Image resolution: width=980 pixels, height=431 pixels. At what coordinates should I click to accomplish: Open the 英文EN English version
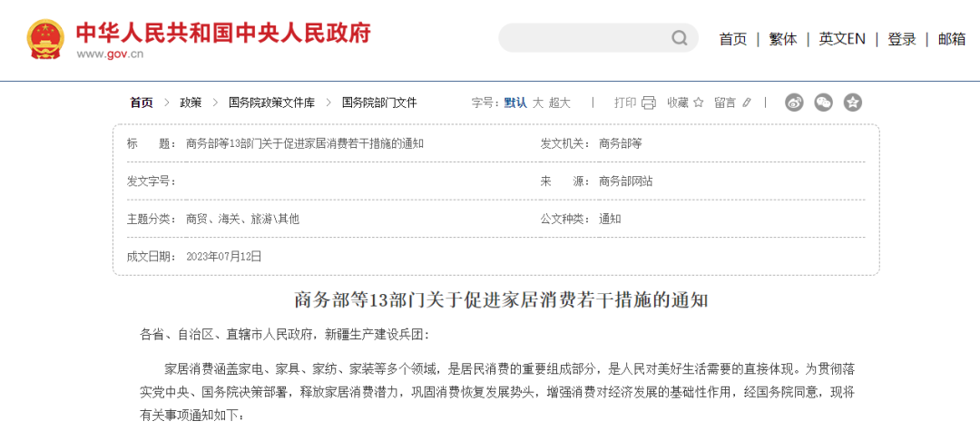[x=842, y=39]
